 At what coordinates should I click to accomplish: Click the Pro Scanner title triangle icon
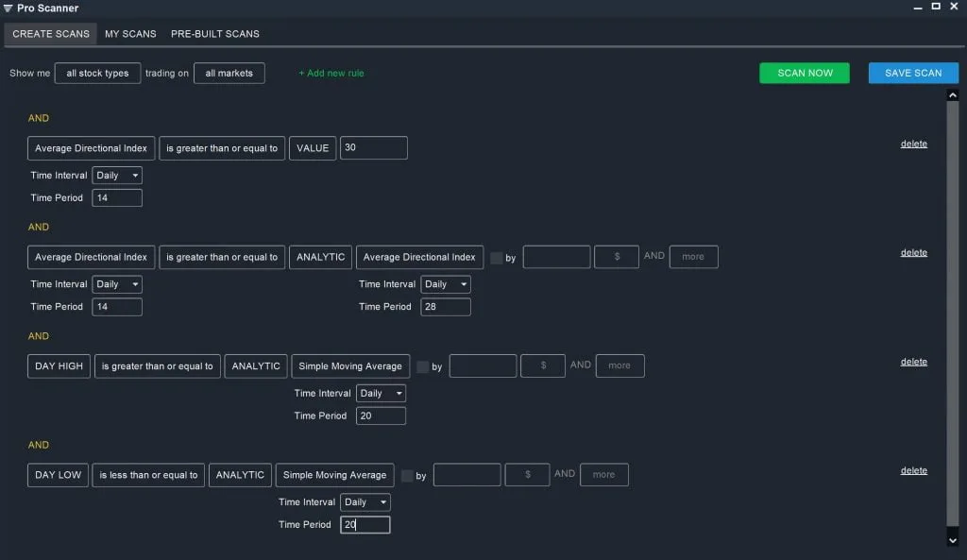8,8
